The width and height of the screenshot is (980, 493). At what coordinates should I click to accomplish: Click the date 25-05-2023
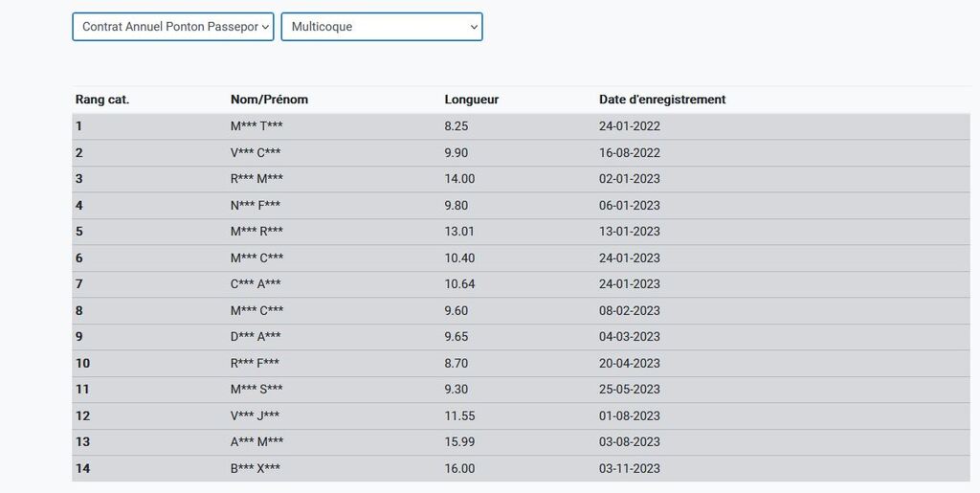630,389
